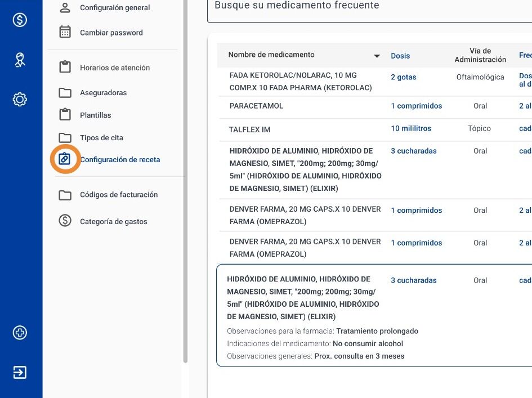
Task: Open Tipos de cita section
Action: (x=101, y=138)
